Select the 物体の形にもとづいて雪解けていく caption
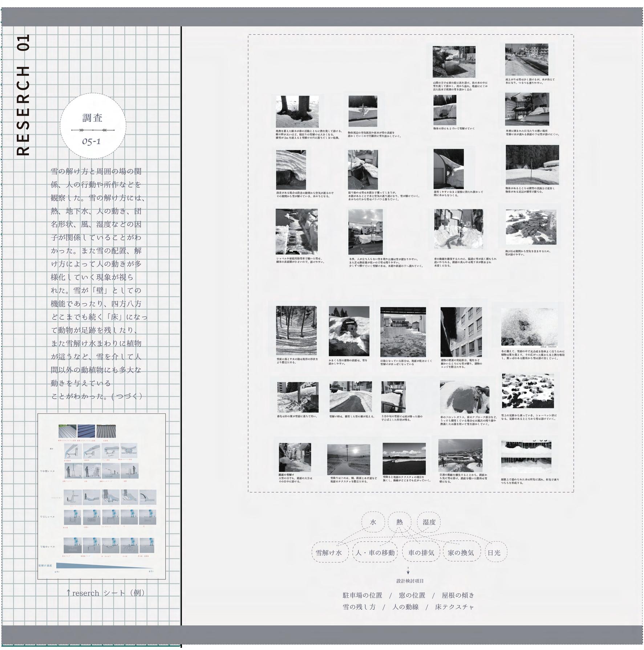The width and height of the screenshot is (644, 650). coord(454,128)
